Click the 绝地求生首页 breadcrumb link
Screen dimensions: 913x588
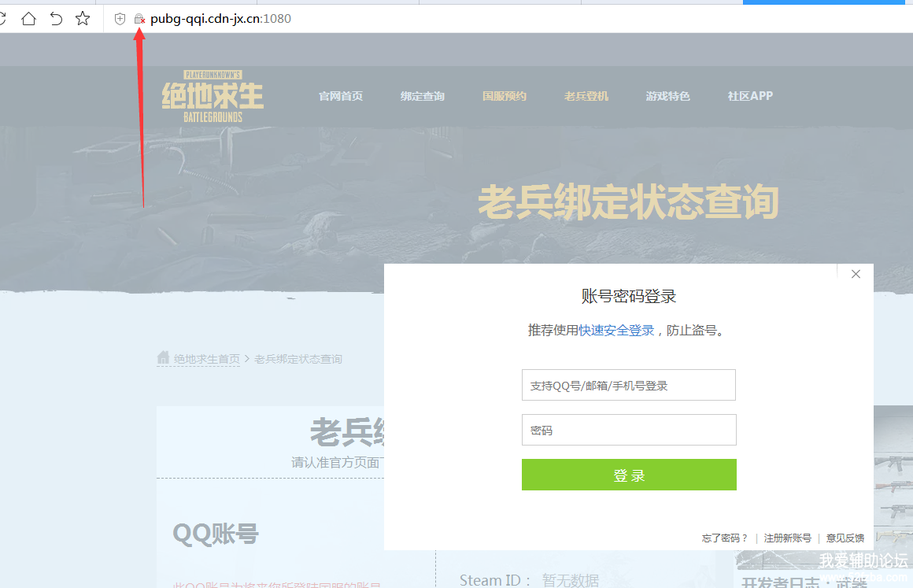pos(207,359)
